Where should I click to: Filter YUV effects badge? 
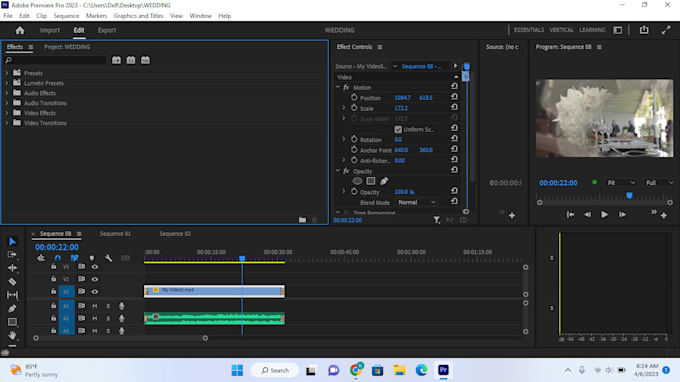pyautogui.click(x=145, y=60)
